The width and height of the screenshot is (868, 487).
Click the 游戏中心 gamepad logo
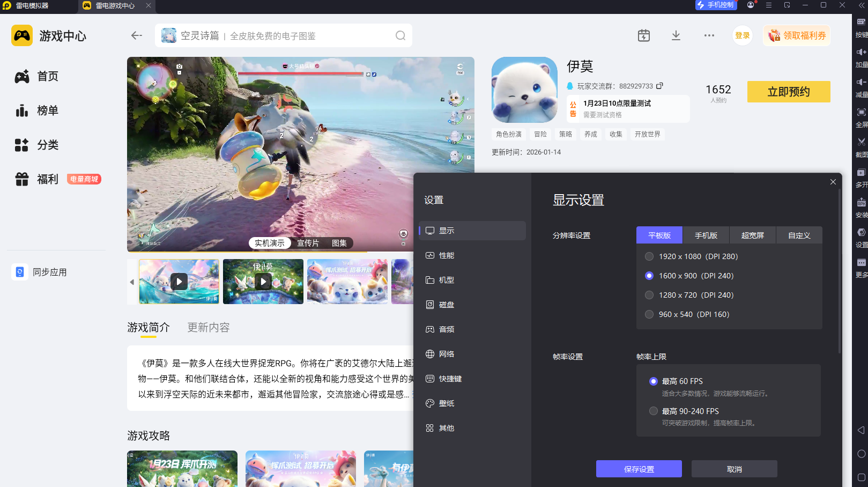coord(22,35)
